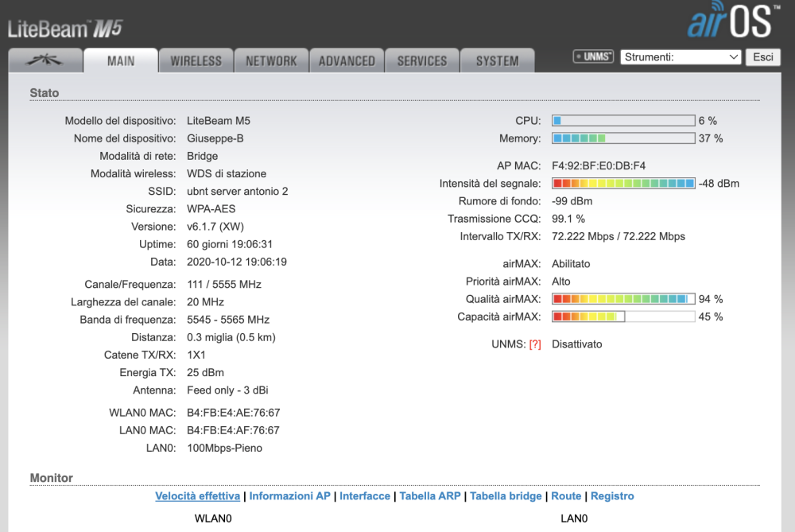Screen dimensions: 795x532
Task: Open the Interfacce monitor link
Action: point(365,496)
